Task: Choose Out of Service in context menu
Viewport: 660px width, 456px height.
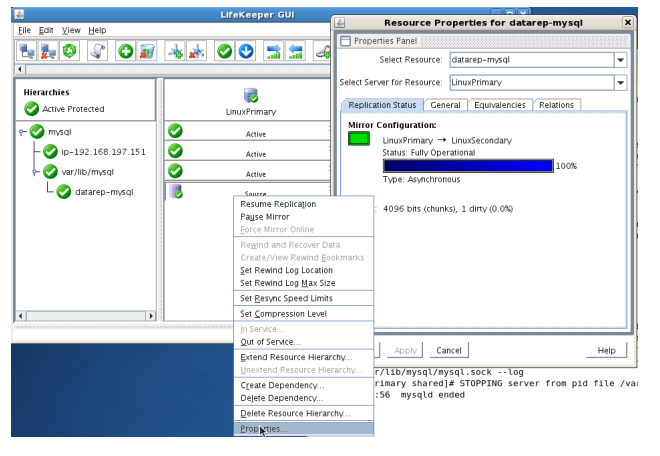Action: click(303, 342)
